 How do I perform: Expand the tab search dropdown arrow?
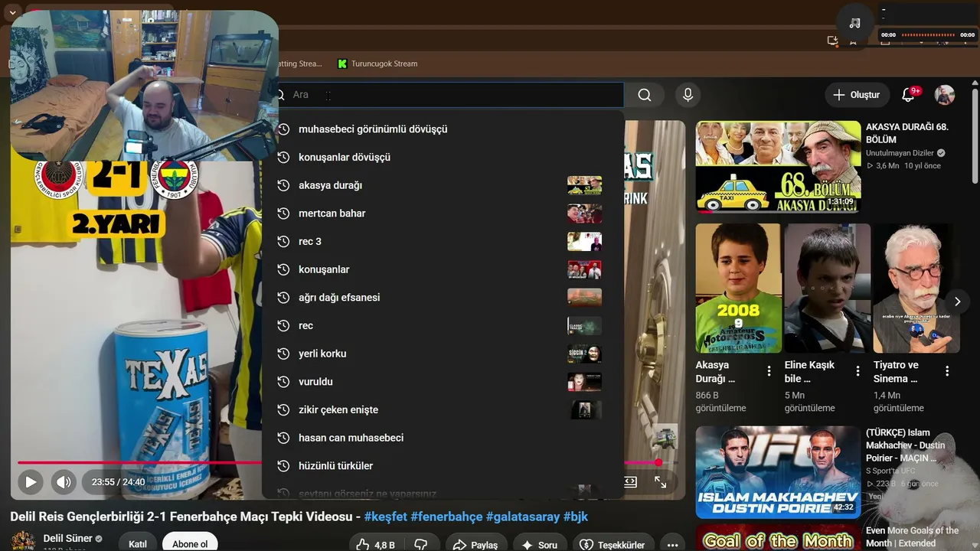click(x=13, y=14)
